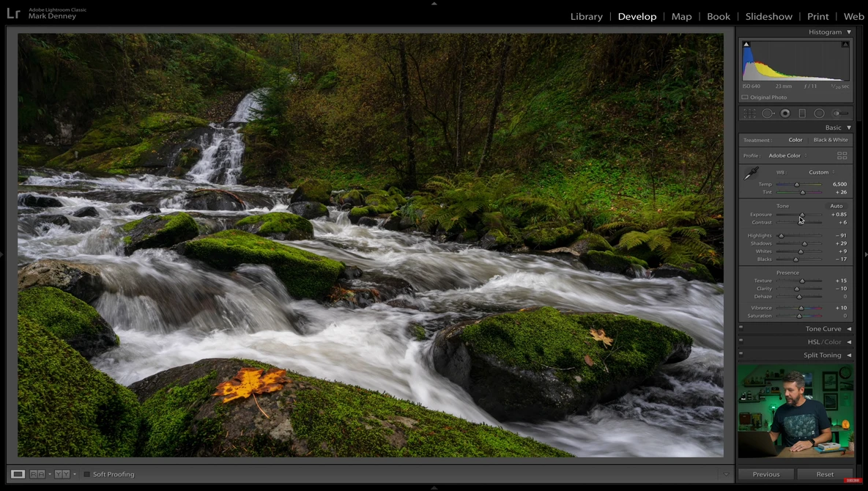Select the Crop Overlay tool
The image size is (868, 491).
[749, 114]
